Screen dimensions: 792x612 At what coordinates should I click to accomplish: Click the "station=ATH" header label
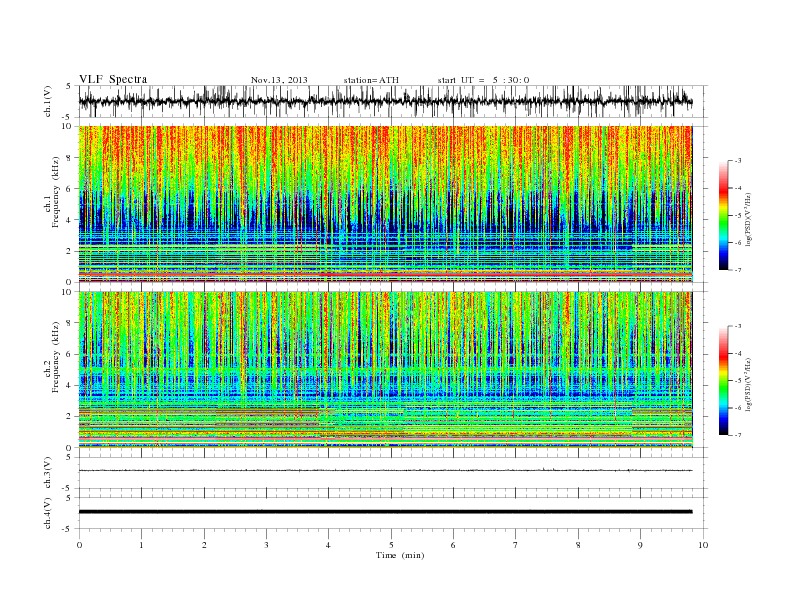click(x=371, y=80)
